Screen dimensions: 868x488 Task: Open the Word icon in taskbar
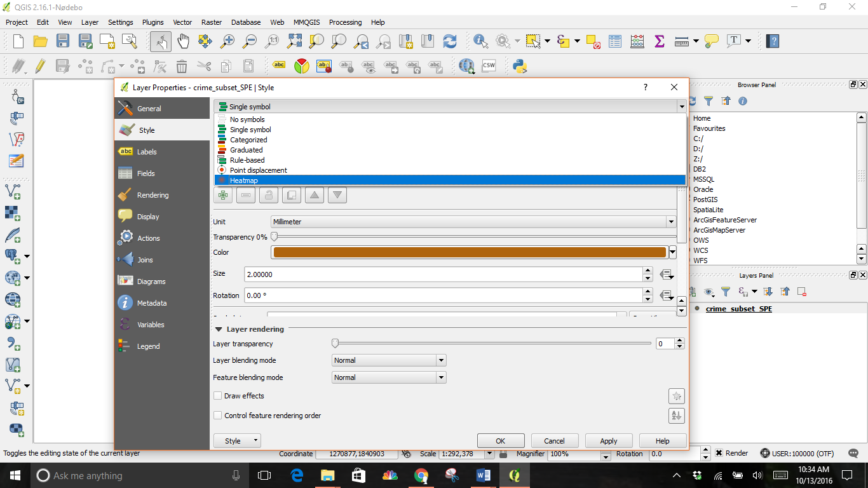tap(484, 475)
